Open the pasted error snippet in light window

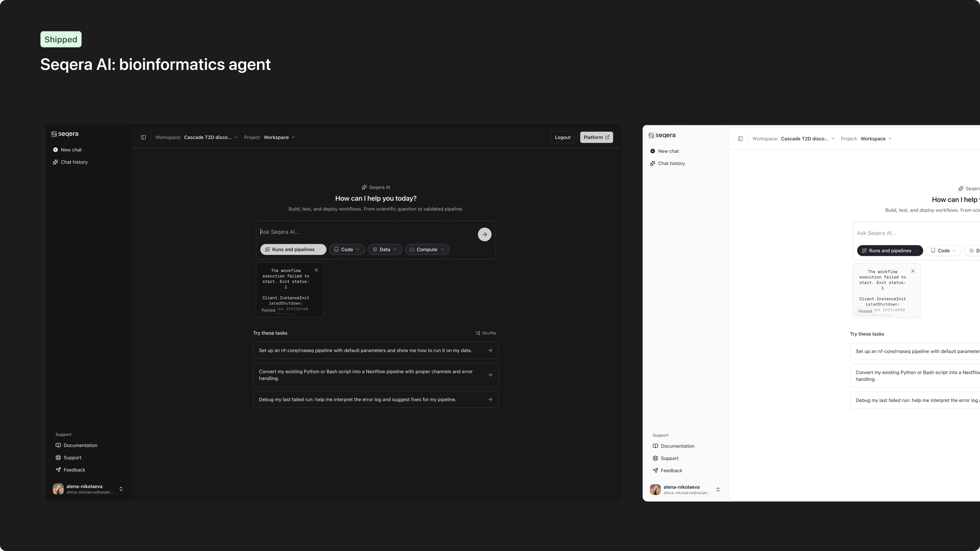(886, 291)
